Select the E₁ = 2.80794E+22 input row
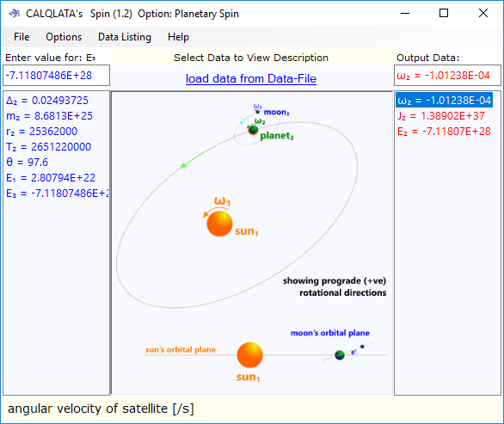Viewport: 504px width, 424px height. click(51, 177)
